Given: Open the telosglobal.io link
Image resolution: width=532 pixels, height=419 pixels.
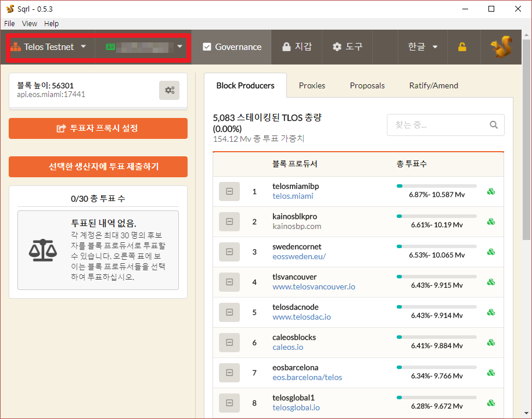Looking at the screenshot, I should click(296, 408).
